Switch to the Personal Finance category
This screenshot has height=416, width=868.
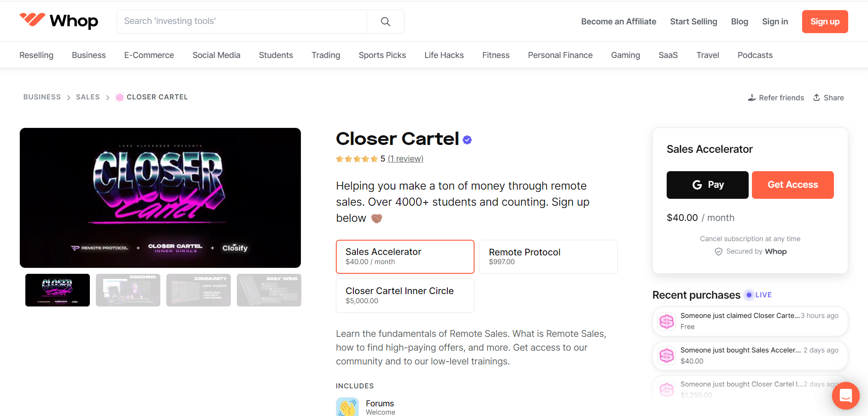point(560,55)
